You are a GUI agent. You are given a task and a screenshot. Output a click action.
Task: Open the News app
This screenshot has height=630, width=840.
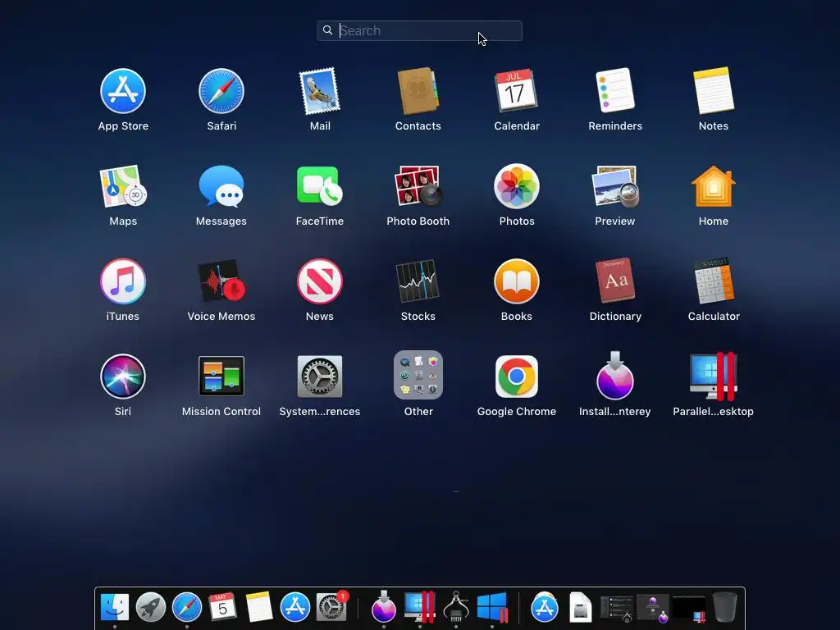coord(320,281)
